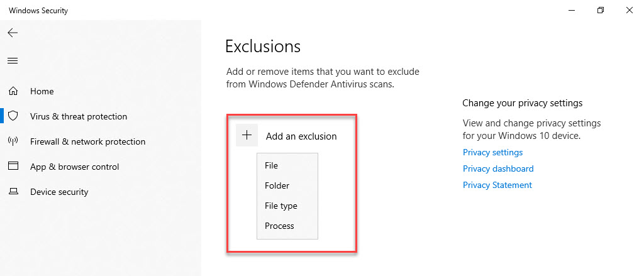Screen dimensions: 644x276
Task: Click the Add an exclusion label
Action: [x=301, y=136]
